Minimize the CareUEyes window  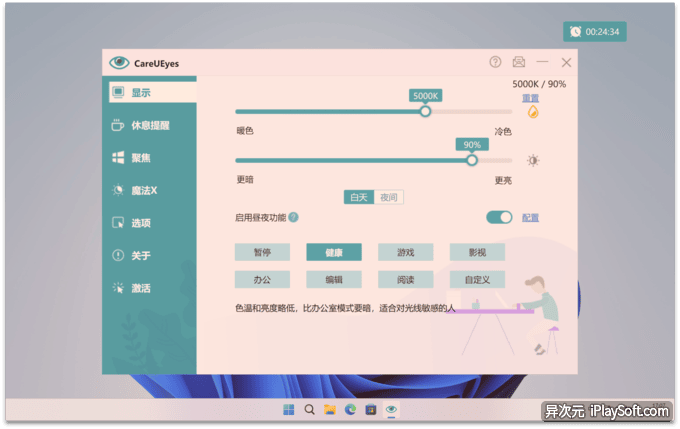coord(542,62)
